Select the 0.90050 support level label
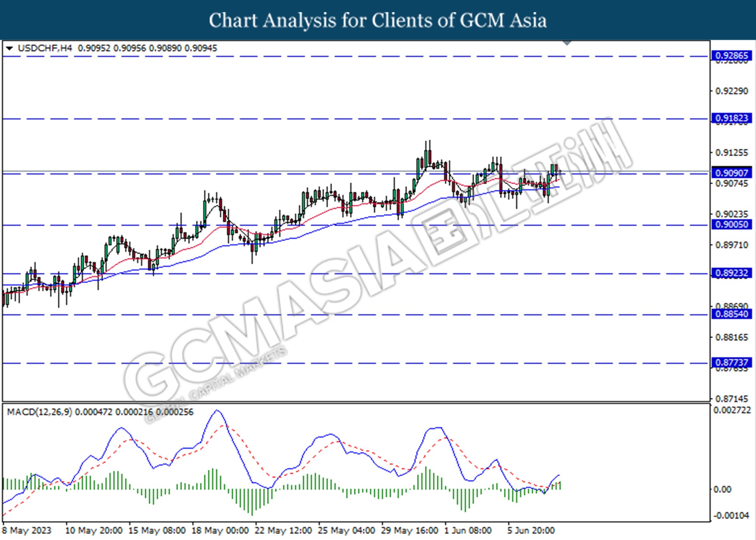The width and height of the screenshot is (756, 540). tap(731, 224)
